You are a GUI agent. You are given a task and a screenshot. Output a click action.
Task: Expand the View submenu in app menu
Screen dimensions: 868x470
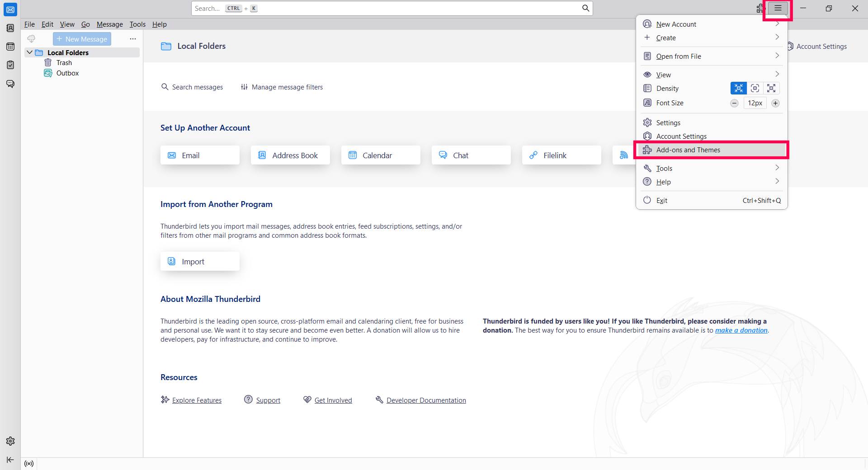(x=712, y=75)
